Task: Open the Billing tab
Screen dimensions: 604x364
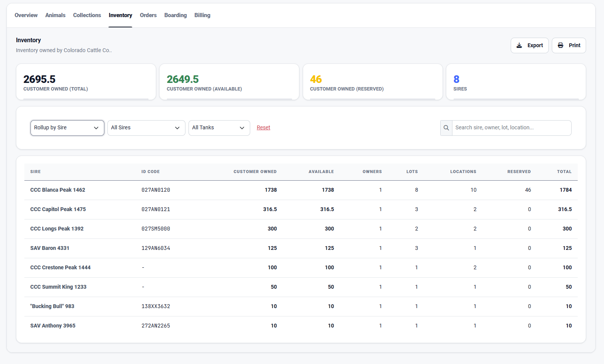Action: 202,15
